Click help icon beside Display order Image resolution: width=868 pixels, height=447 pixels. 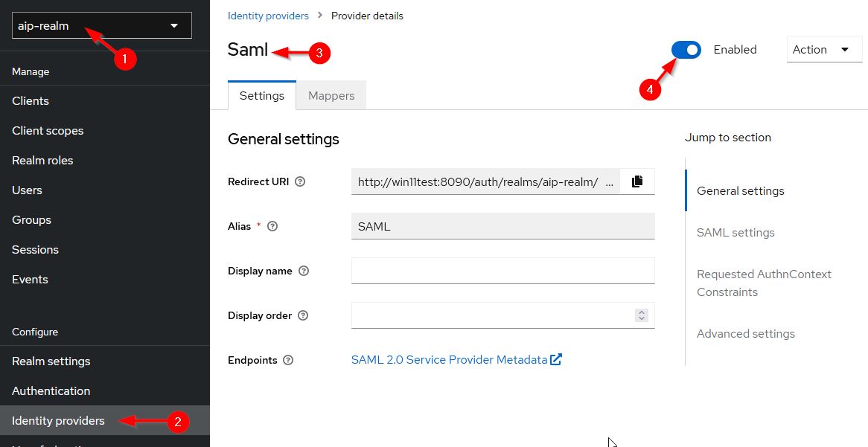[303, 315]
